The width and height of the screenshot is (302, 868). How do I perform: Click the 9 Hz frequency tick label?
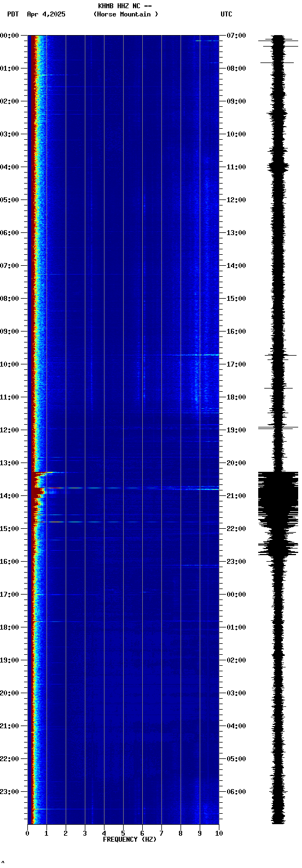(200, 833)
